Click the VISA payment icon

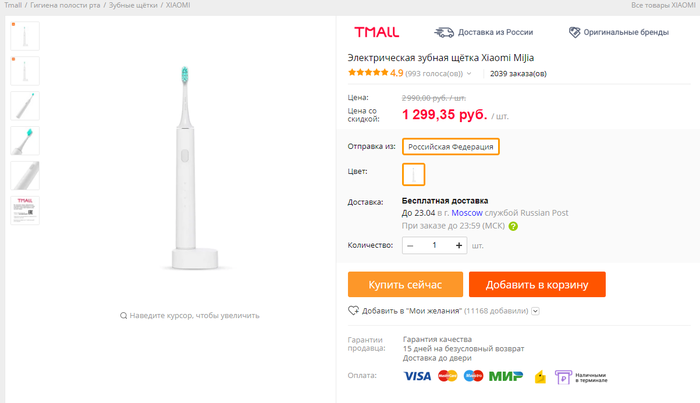[417, 376]
